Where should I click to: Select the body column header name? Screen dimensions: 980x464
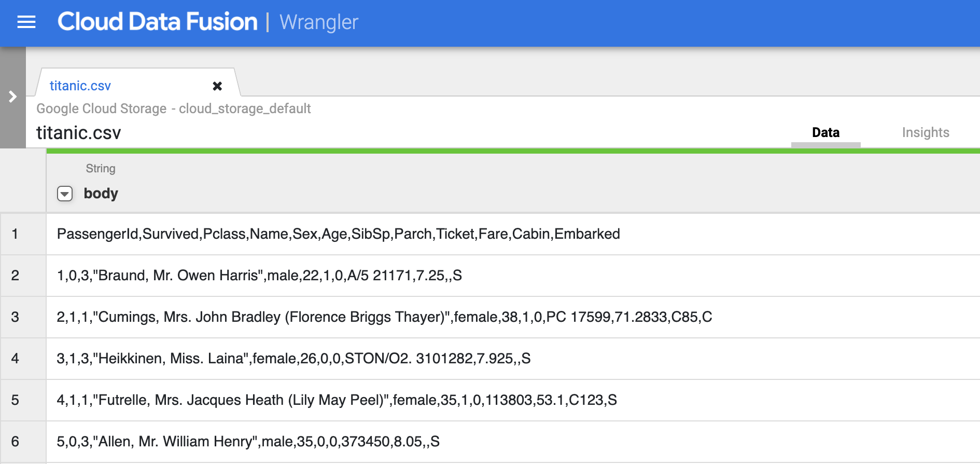click(x=101, y=193)
